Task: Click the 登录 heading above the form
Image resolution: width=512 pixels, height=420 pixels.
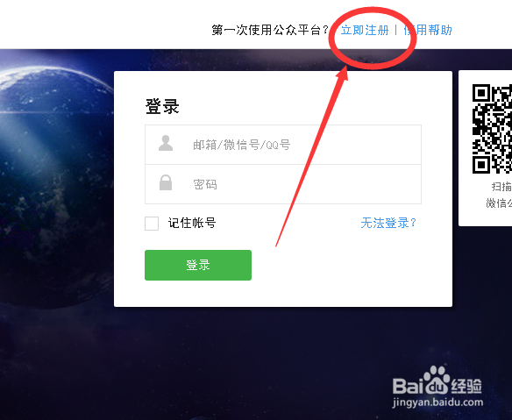Action: pos(162,106)
